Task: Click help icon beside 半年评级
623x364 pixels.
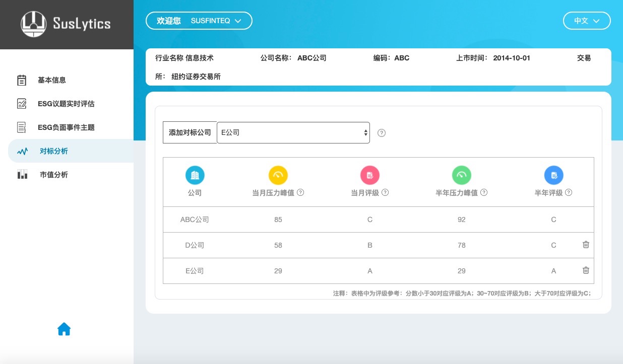Action: point(569,193)
